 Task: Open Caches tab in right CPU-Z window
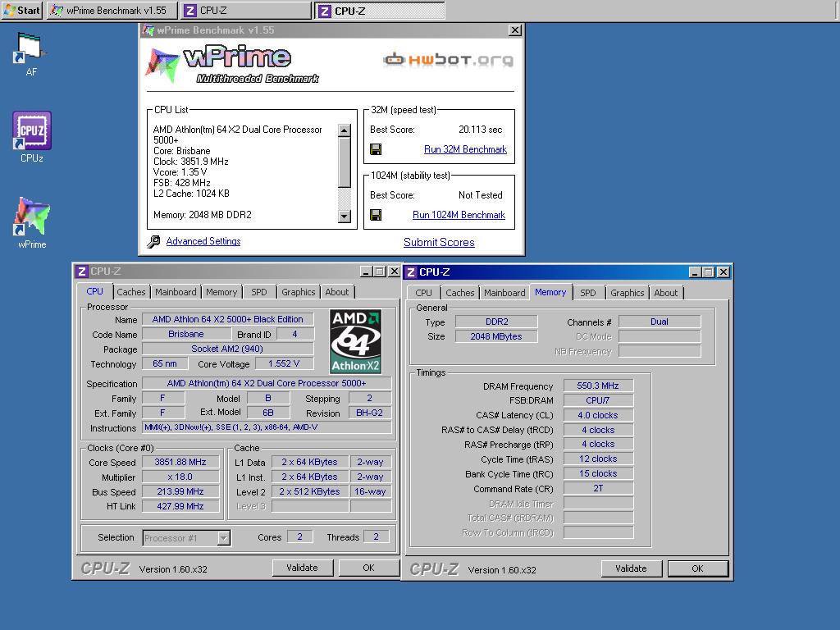[x=460, y=293]
